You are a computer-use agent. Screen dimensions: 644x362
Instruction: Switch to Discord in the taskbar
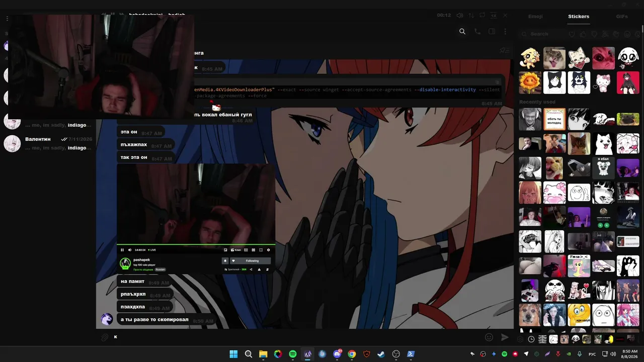337,354
